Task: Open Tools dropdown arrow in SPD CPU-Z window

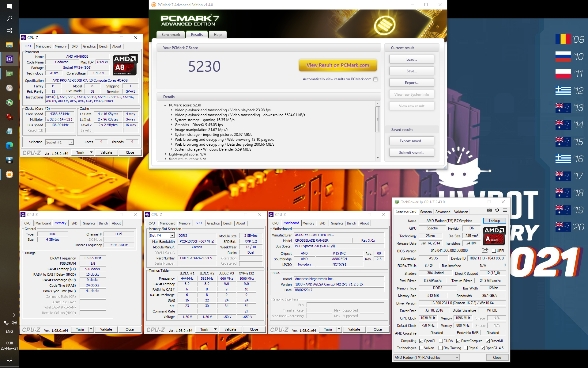Action: [215, 329]
